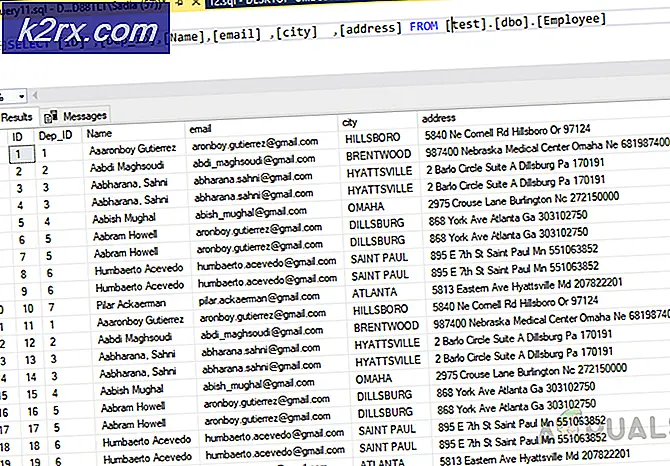Select Dep_ID value 7 in row ID 10

click(x=51, y=307)
